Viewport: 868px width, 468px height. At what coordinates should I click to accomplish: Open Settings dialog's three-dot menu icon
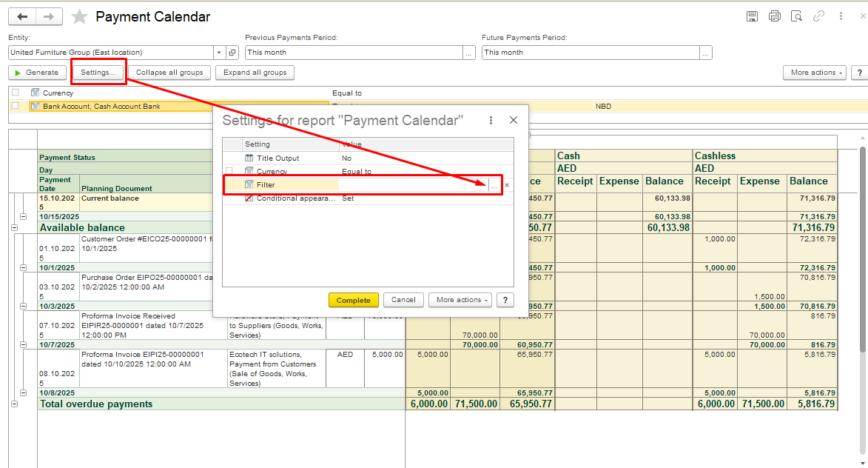tap(491, 120)
